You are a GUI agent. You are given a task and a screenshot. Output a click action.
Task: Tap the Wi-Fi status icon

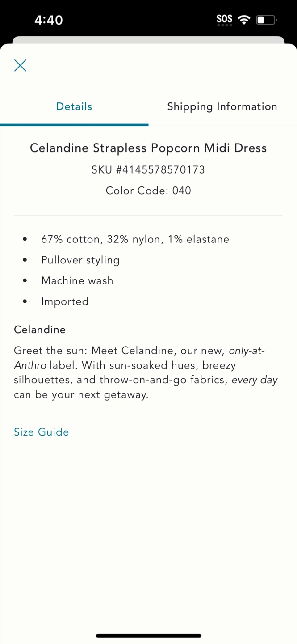(244, 20)
